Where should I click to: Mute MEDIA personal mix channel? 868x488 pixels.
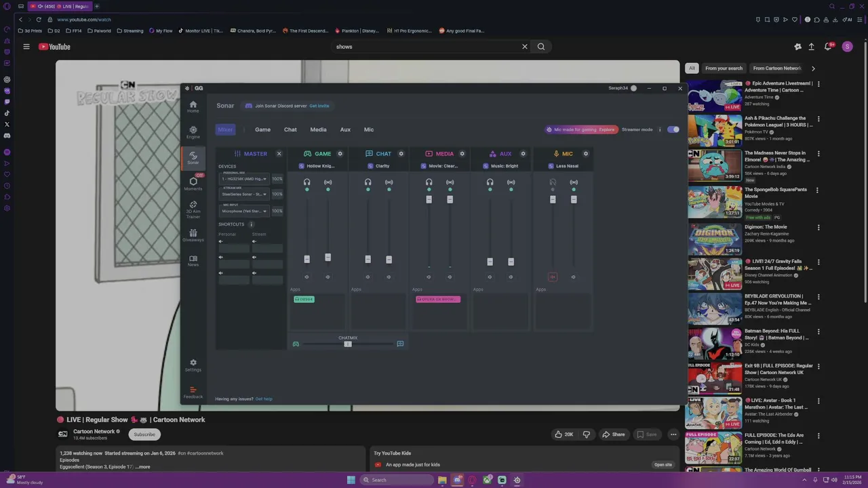pyautogui.click(x=429, y=277)
